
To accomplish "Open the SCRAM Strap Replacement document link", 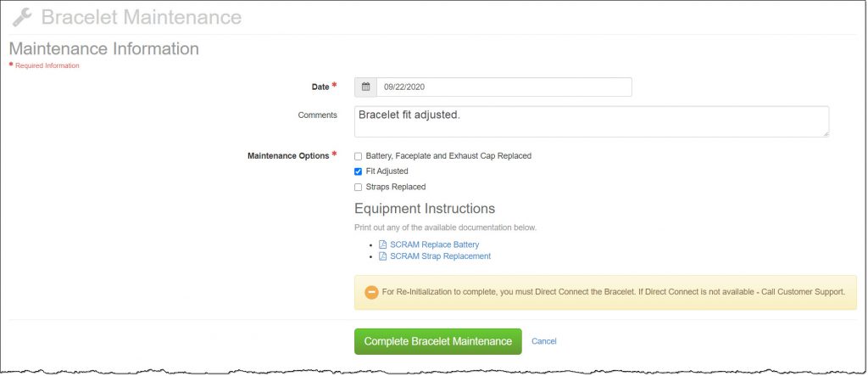I will tap(440, 256).
